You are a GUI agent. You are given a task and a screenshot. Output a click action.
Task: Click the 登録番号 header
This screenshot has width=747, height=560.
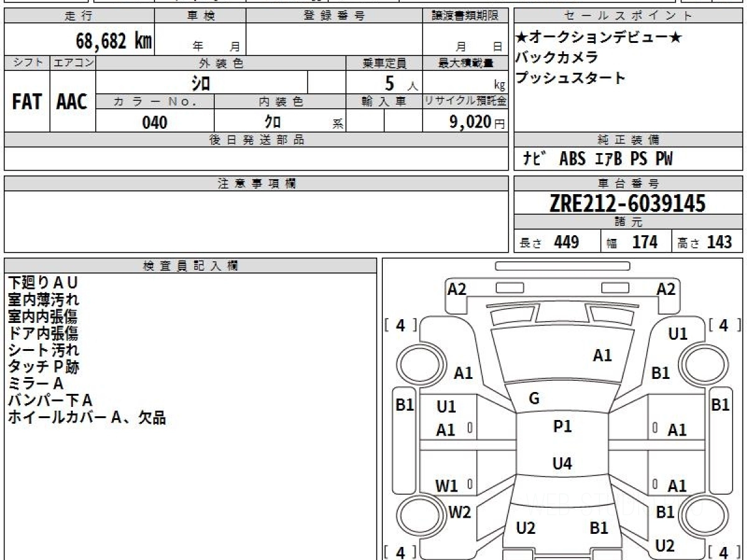[334, 16]
